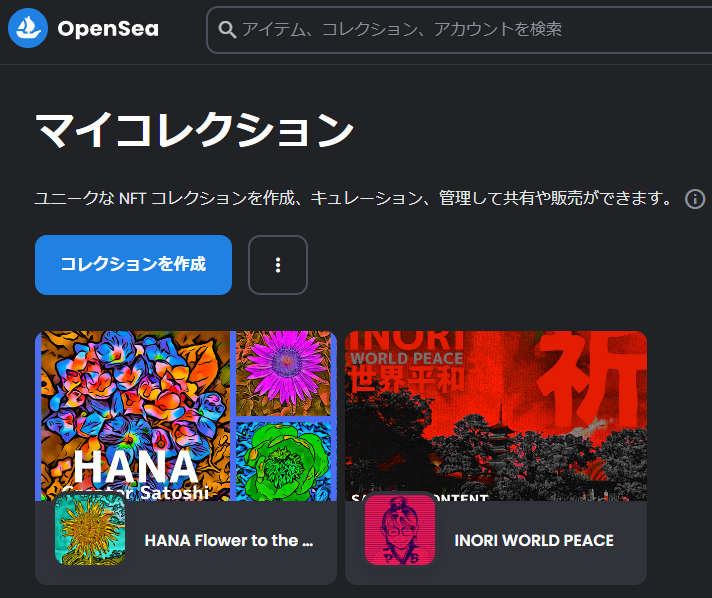Image resolution: width=712 pixels, height=598 pixels.
Task: Click the magnifying glass search icon
Action: pyautogui.click(x=227, y=30)
